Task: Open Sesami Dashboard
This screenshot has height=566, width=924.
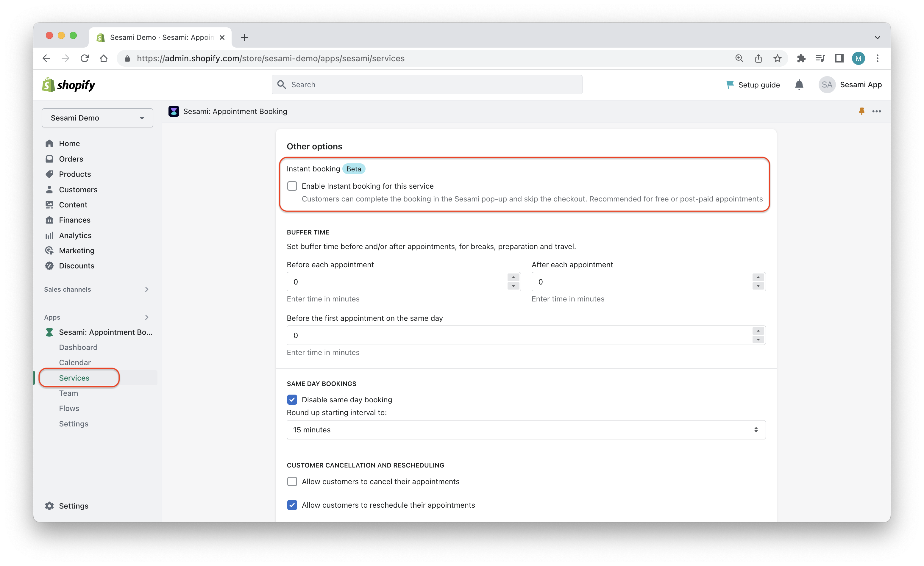Action: pos(78,348)
